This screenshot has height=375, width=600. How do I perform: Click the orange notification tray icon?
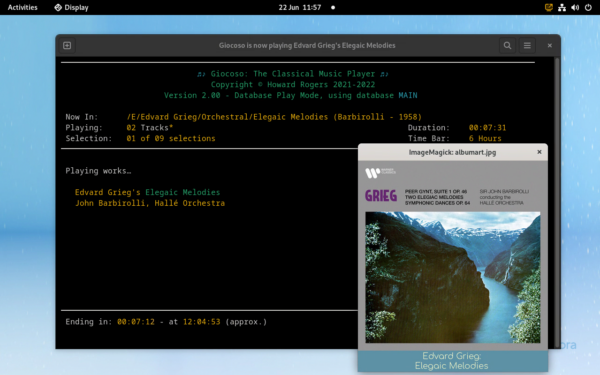(548, 7)
